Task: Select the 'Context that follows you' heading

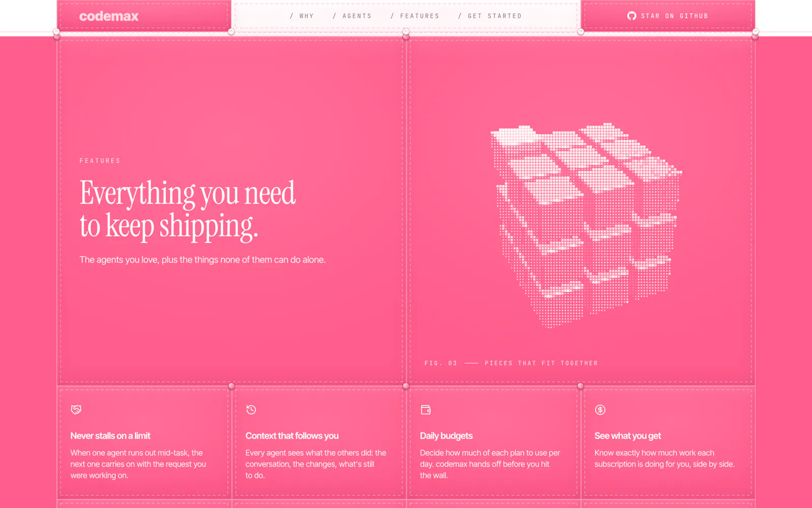Action: 292,436
